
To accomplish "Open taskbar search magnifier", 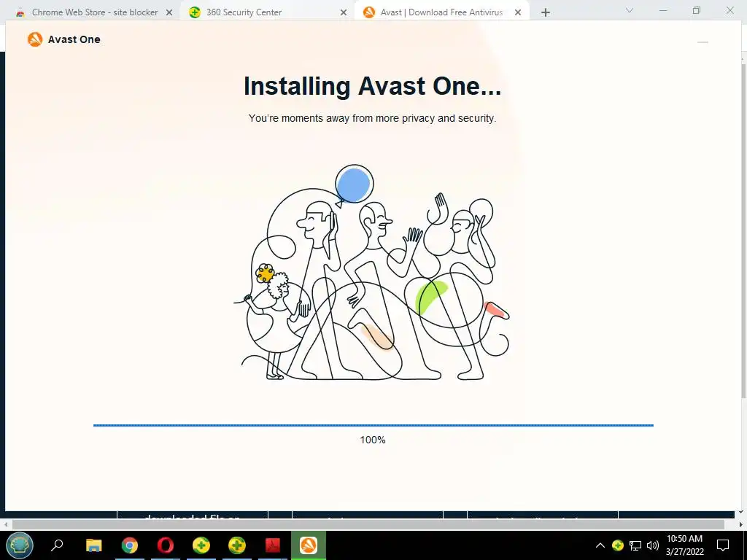I will point(57,545).
